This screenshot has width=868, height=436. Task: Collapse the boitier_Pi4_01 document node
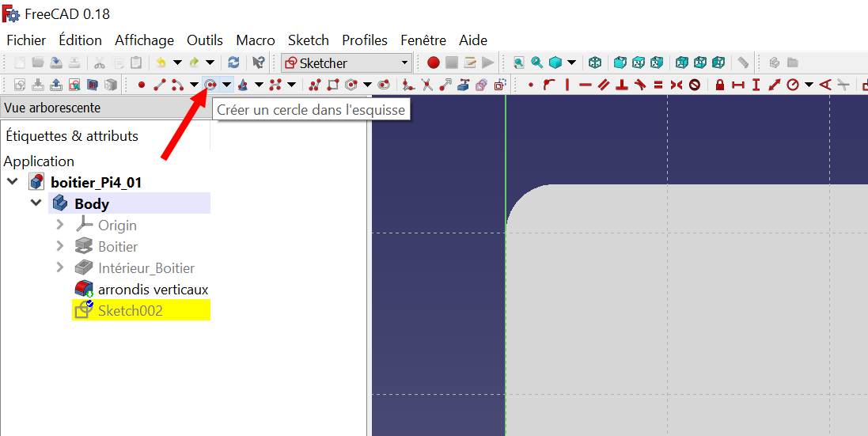tap(12, 181)
